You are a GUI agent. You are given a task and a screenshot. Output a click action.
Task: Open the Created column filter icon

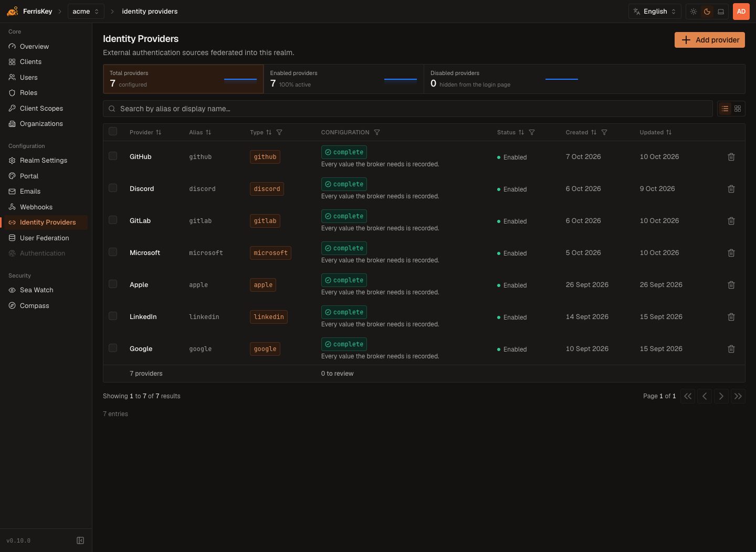[604, 132]
